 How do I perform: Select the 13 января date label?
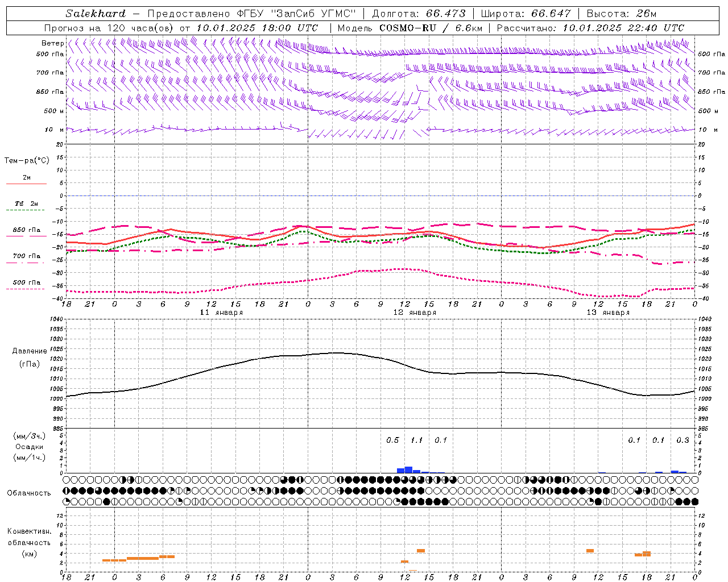[x=608, y=313]
